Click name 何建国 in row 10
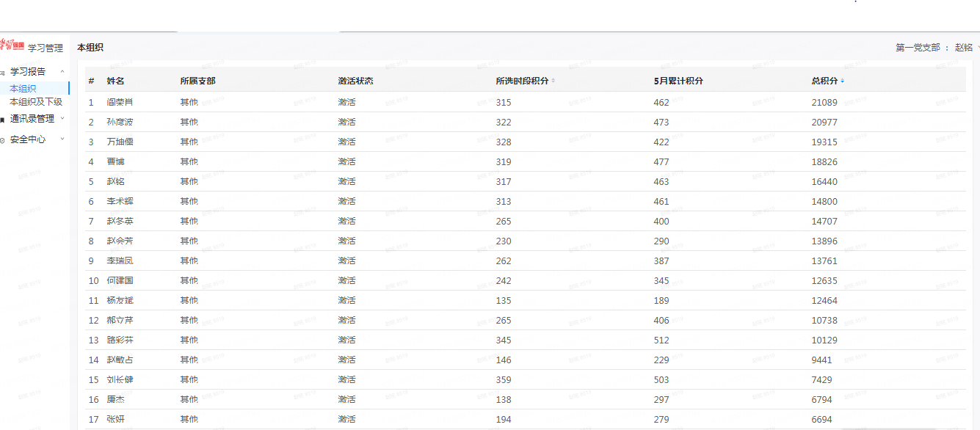The image size is (980, 430). (x=120, y=280)
